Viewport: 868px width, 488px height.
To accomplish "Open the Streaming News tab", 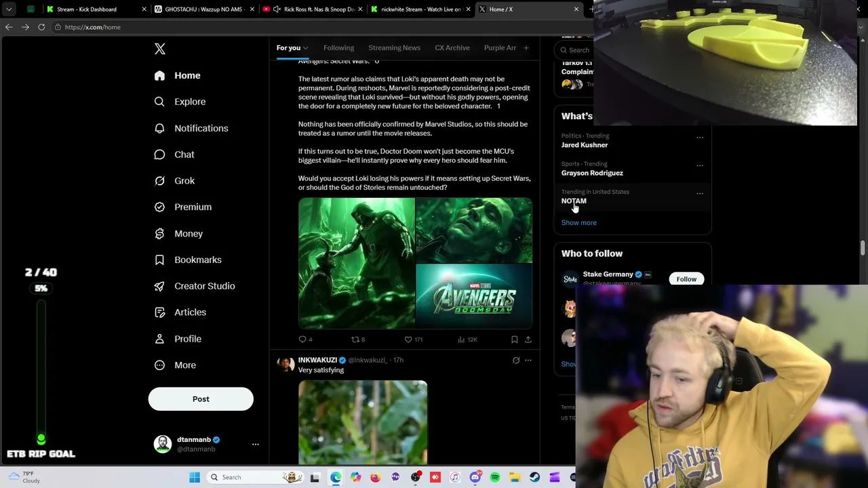I will (394, 48).
